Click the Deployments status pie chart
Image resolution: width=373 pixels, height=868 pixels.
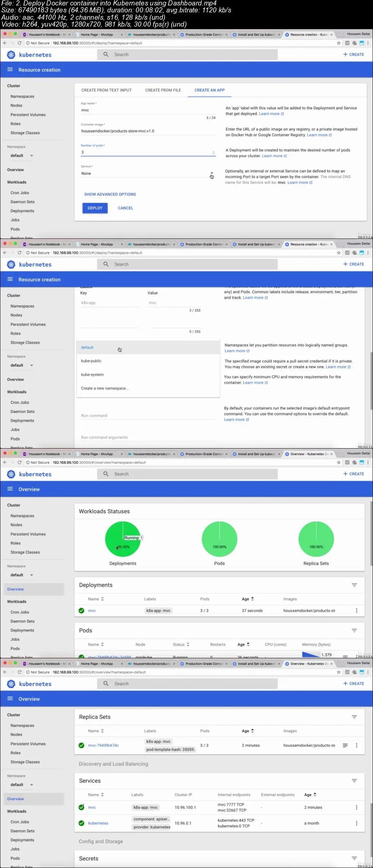123,539
